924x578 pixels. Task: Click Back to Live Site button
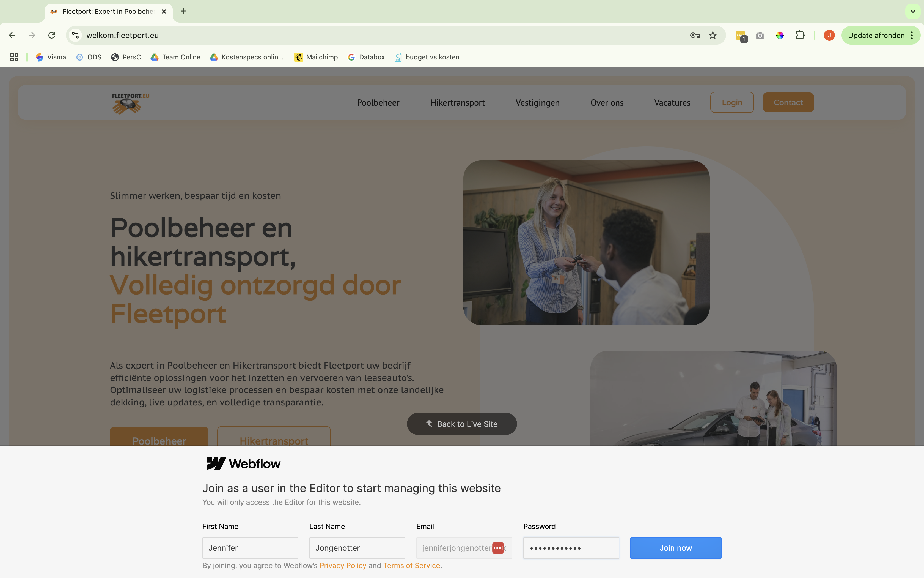point(462,424)
